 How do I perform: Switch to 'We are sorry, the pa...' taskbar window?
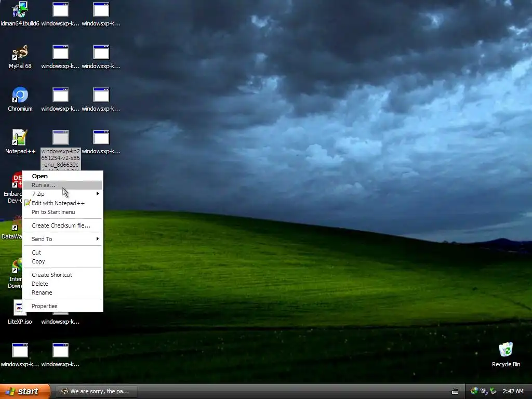pyautogui.click(x=96, y=391)
